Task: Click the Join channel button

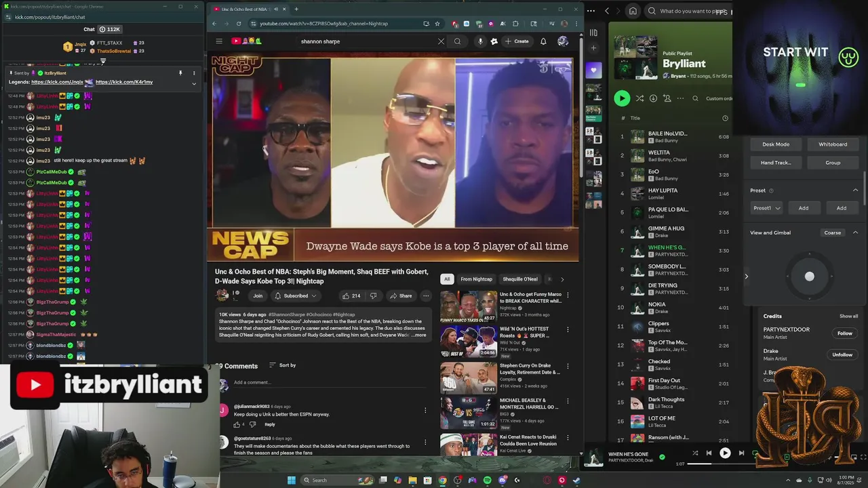Action: click(x=258, y=296)
